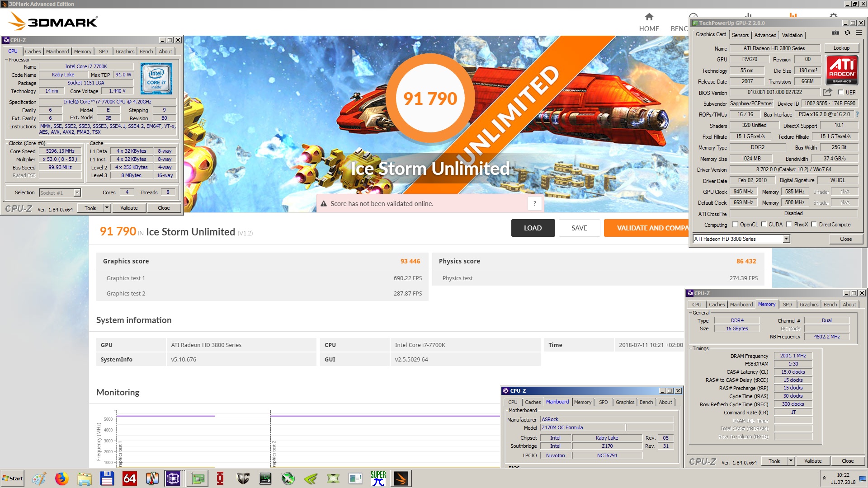Open File Explorer folder taskbar icon
The image size is (868, 488).
tap(84, 479)
